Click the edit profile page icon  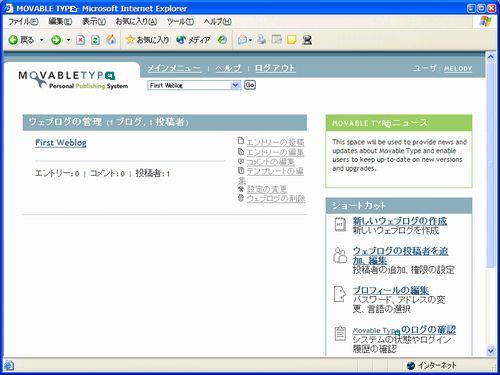pos(340,294)
